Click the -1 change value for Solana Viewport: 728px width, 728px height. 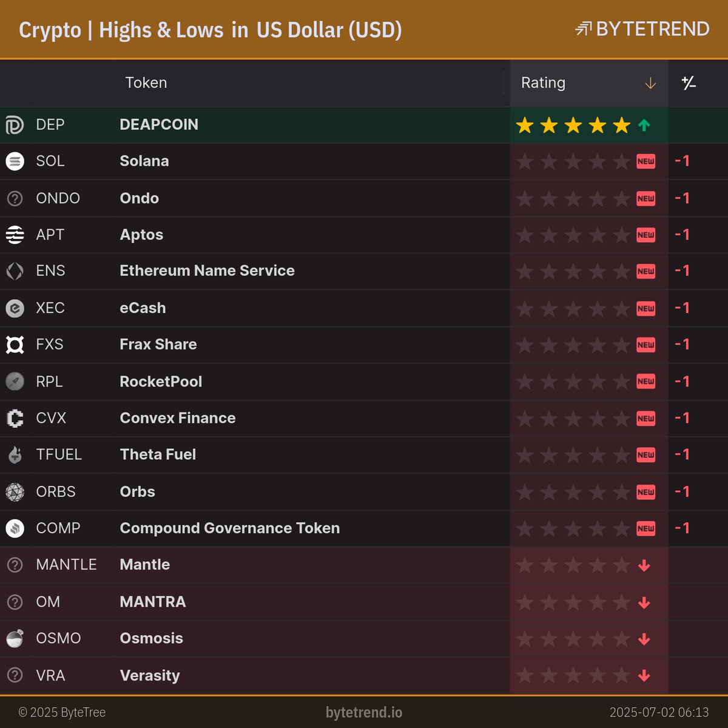coord(682,161)
